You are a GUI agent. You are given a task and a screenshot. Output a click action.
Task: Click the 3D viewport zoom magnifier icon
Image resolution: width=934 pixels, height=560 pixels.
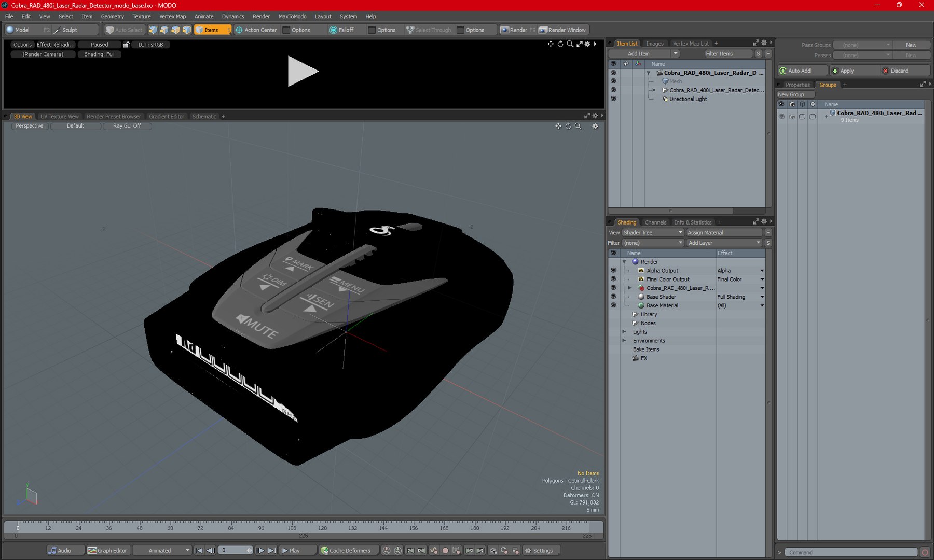point(578,126)
